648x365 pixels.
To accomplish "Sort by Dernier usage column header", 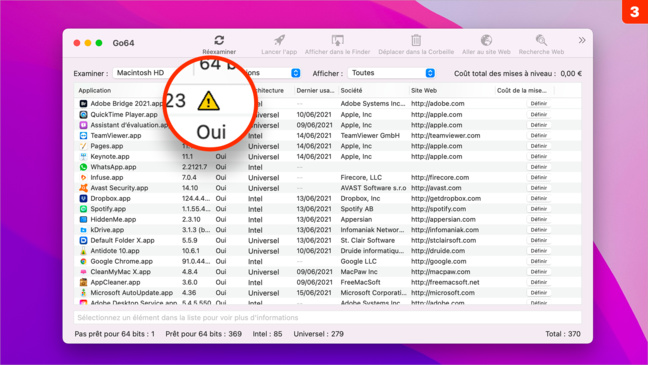I will click(x=315, y=90).
